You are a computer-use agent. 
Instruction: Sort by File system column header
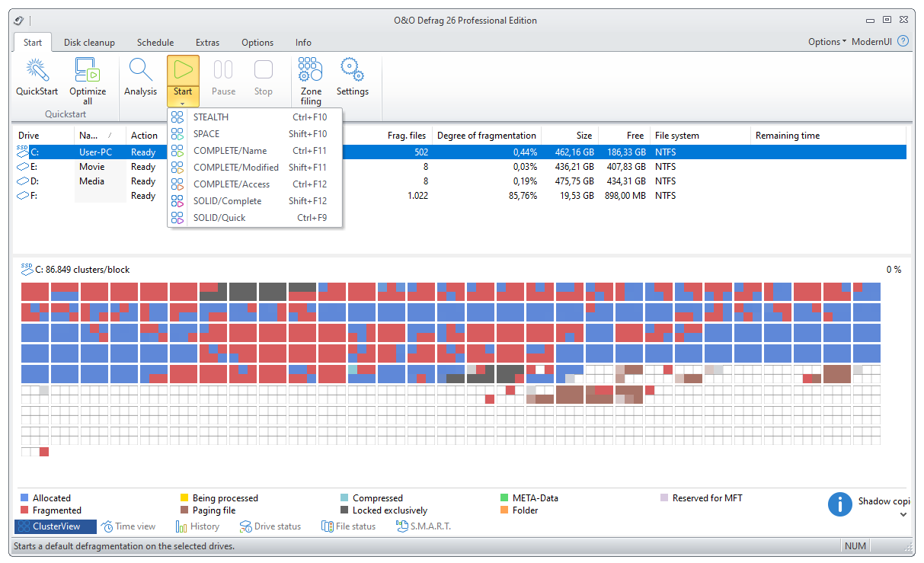coord(699,136)
